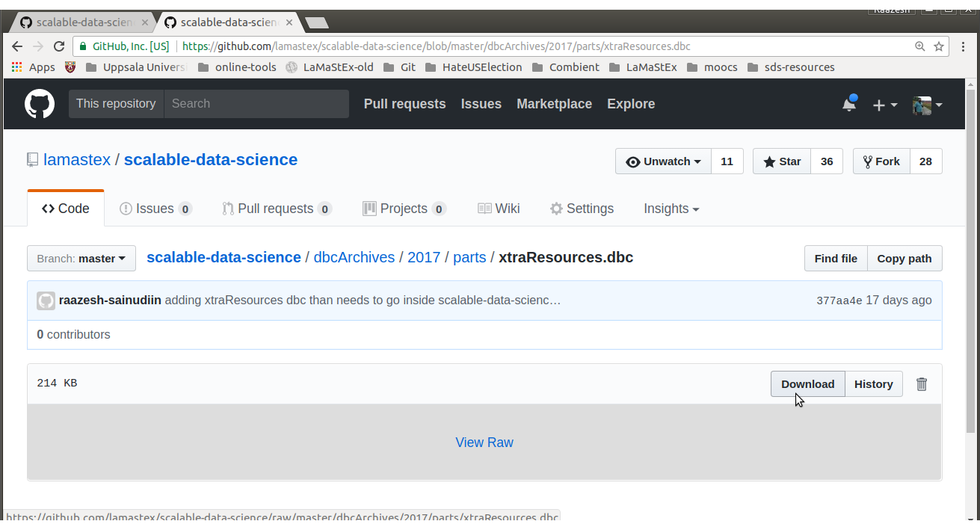Open the GitHub Octocat home logo

(40, 104)
